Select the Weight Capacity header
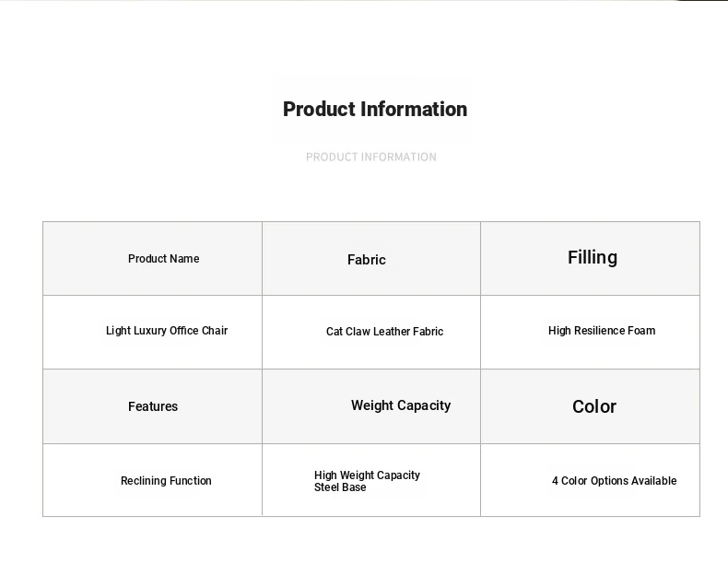This screenshot has width=728, height=563. coord(401,405)
